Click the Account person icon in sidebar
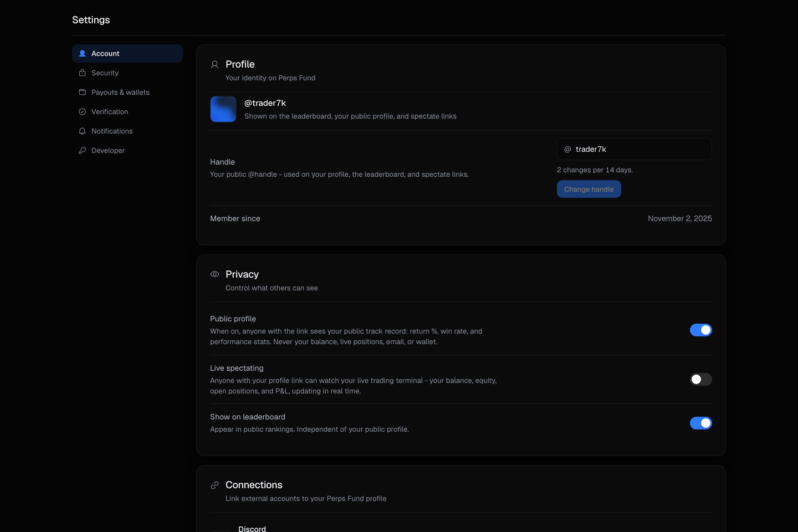Screen dimensions: 798x532 click(x=82, y=54)
